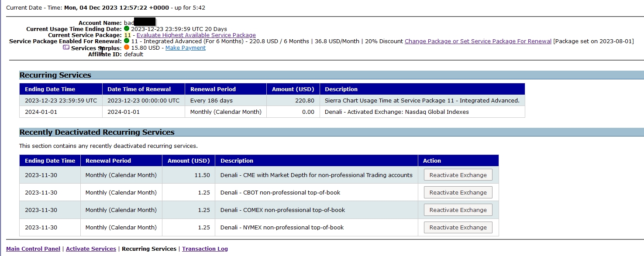
Task: Click the Recurring Services section heading
Action: 55,75
